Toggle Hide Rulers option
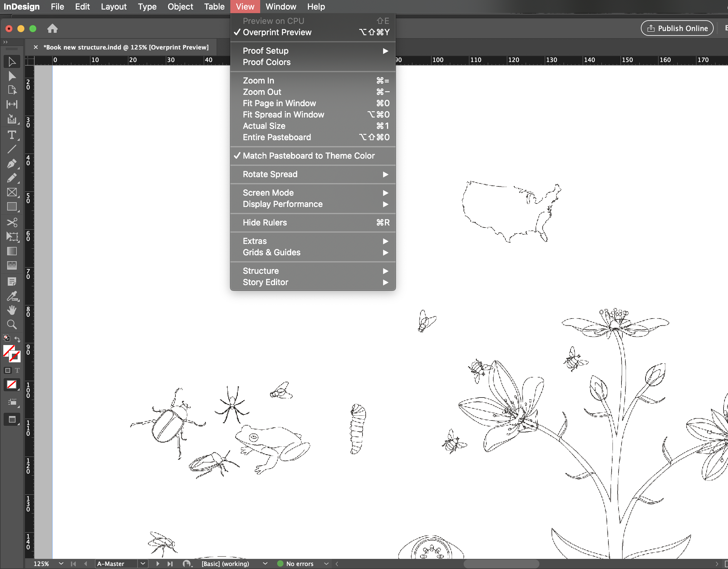This screenshot has width=728, height=569. [x=264, y=222]
